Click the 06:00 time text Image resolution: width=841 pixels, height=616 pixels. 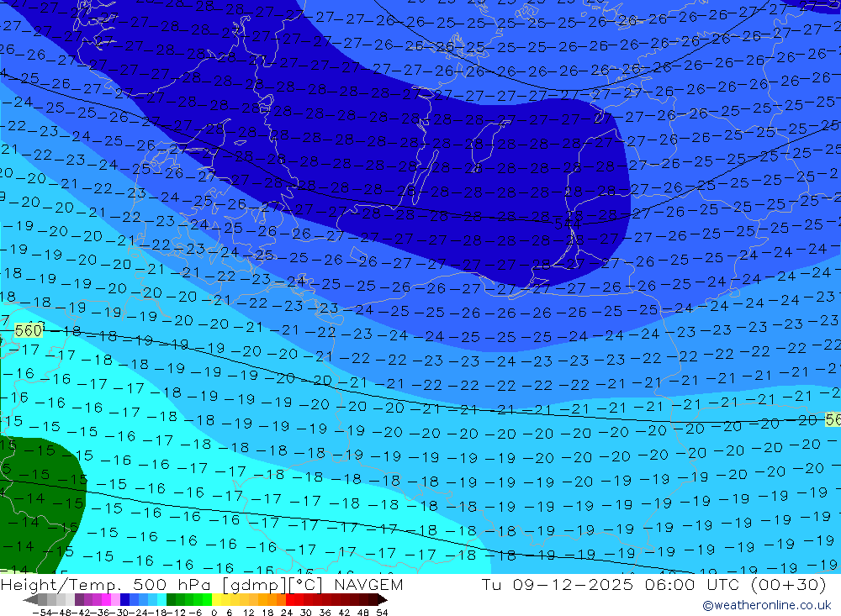[670, 584]
